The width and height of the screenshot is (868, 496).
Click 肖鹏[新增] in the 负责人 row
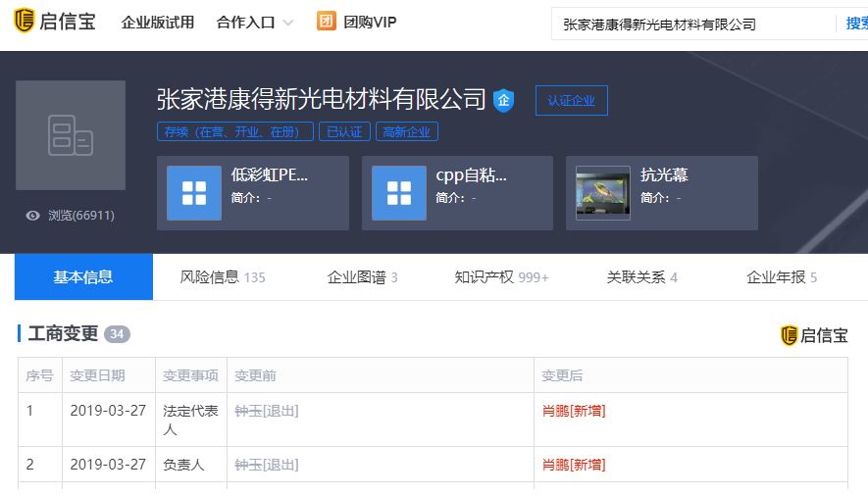coord(574,465)
